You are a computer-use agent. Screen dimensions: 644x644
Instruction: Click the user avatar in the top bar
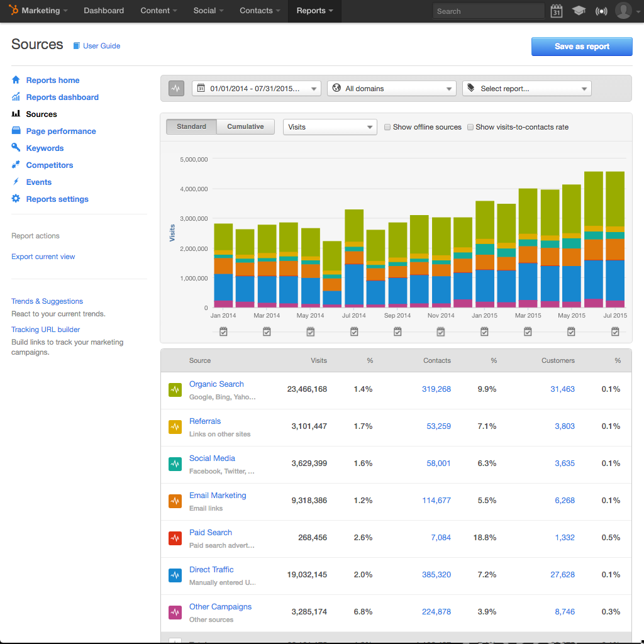[x=623, y=11]
